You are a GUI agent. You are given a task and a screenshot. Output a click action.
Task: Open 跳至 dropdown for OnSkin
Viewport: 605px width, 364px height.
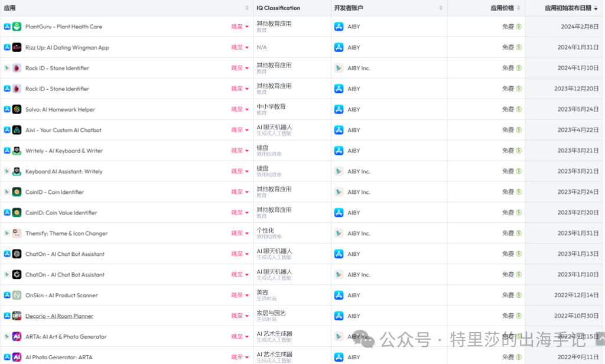[x=240, y=295]
